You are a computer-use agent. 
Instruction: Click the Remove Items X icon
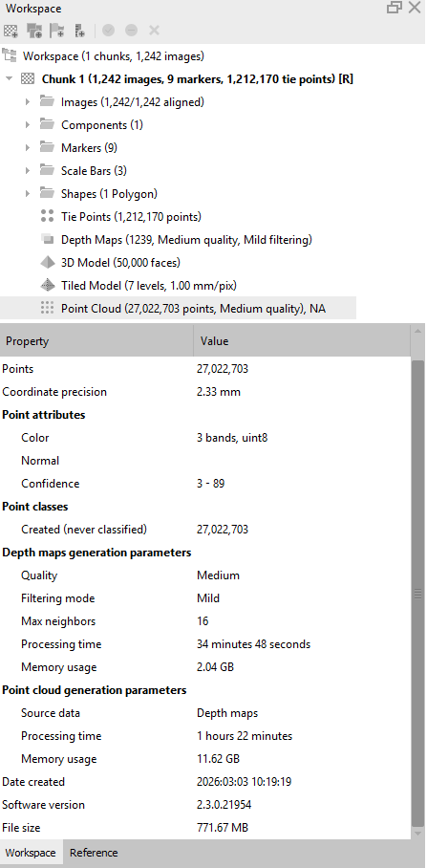click(155, 31)
